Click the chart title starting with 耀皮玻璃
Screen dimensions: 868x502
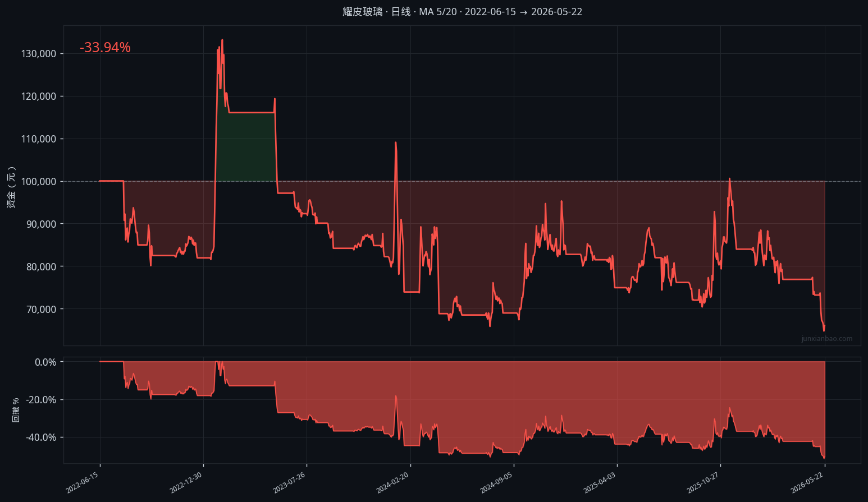click(462, 12)
